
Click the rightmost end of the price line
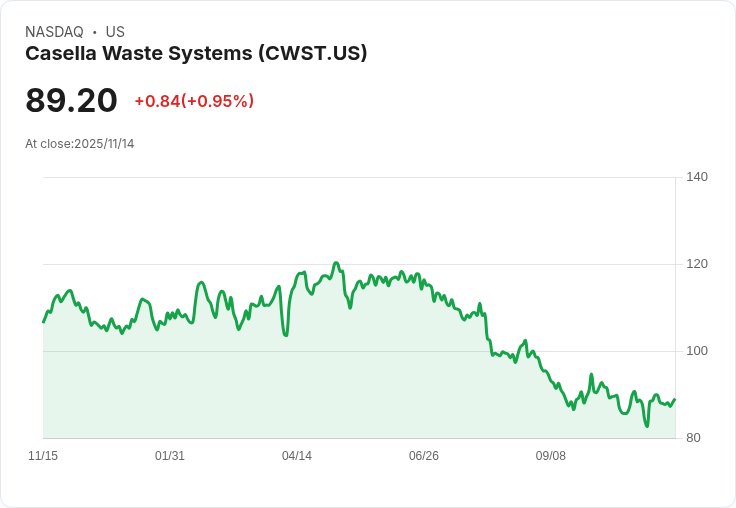click(x=675, y=400)
